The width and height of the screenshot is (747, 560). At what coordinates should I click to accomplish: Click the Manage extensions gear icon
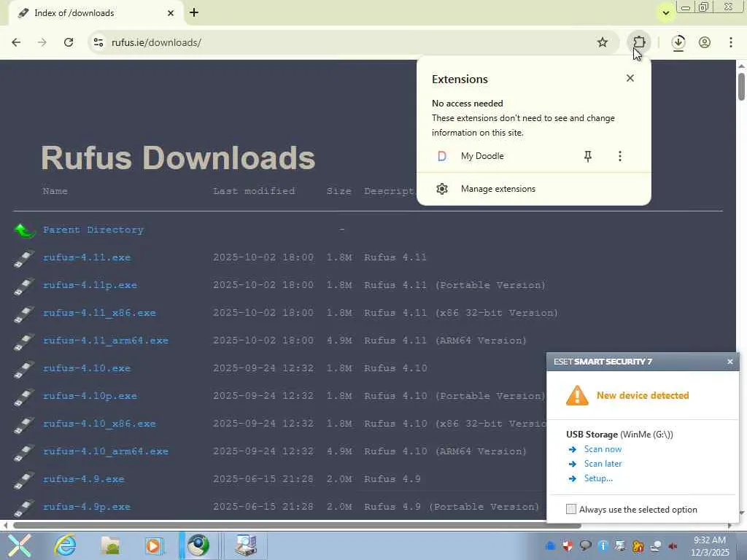pyautogui.click(x=442, y=189)
